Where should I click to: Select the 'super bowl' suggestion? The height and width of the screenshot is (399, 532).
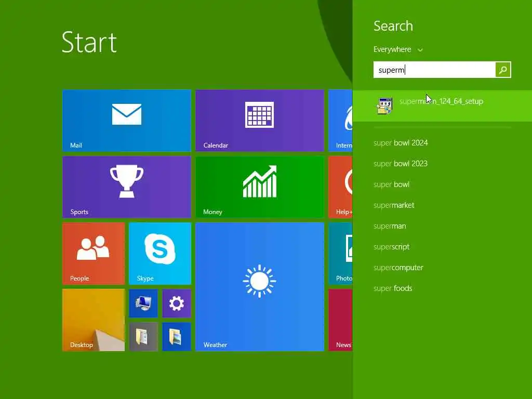pos(392,184)
